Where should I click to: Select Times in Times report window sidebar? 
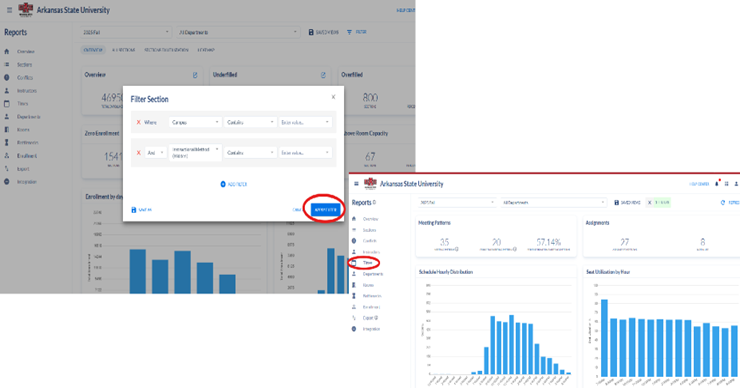click(x=368, y=263)
